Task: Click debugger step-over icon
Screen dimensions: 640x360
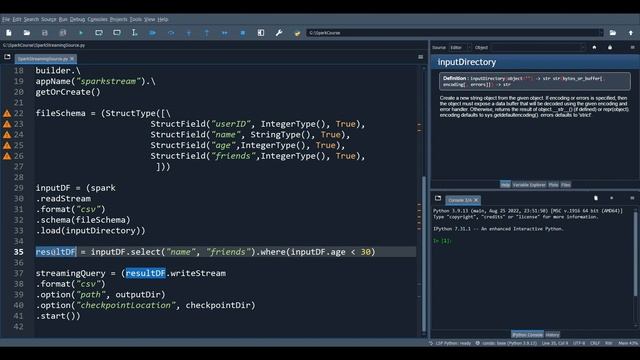Action: (171, 33)
